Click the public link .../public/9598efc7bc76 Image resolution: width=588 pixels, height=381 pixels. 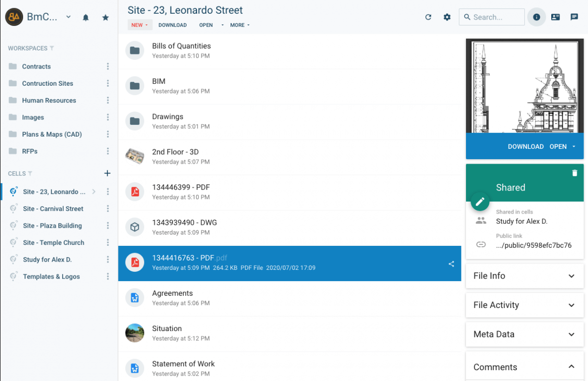coord(534,245)
